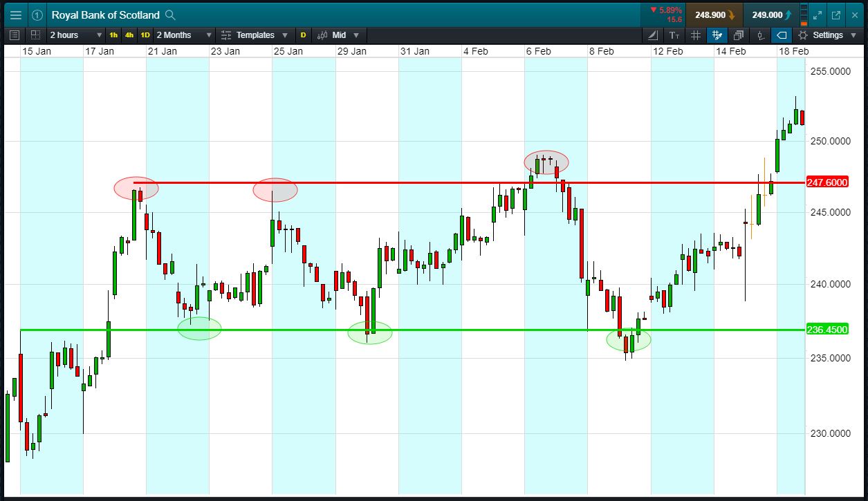Click the yellow D default button

pyautogui.click(x=303, y=35)
